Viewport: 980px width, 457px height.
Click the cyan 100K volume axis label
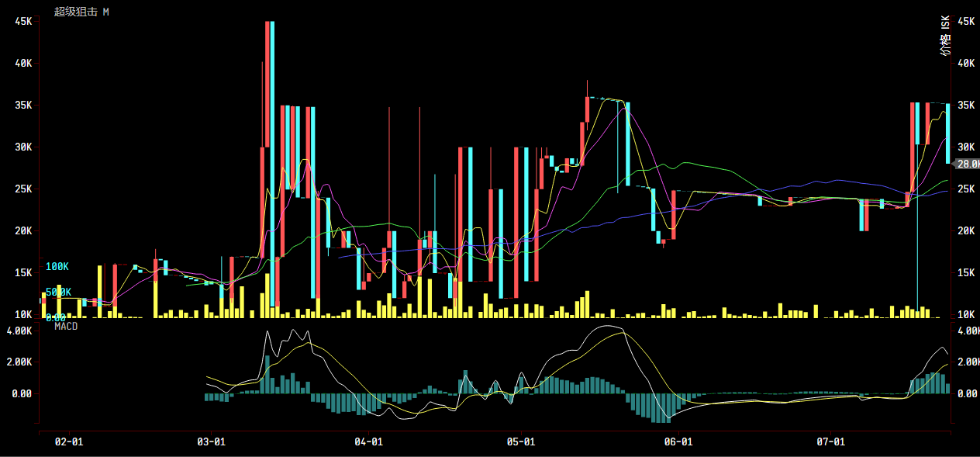pos(57,267)
